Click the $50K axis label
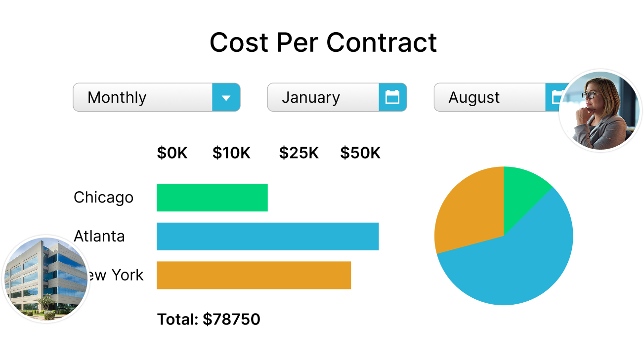 [x=360, y=153]
